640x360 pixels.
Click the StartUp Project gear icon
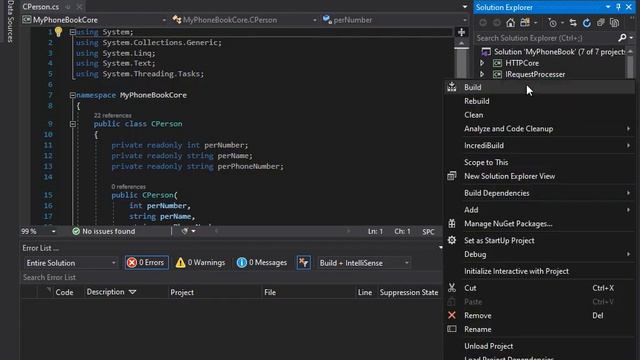click(x=452, y=240)
